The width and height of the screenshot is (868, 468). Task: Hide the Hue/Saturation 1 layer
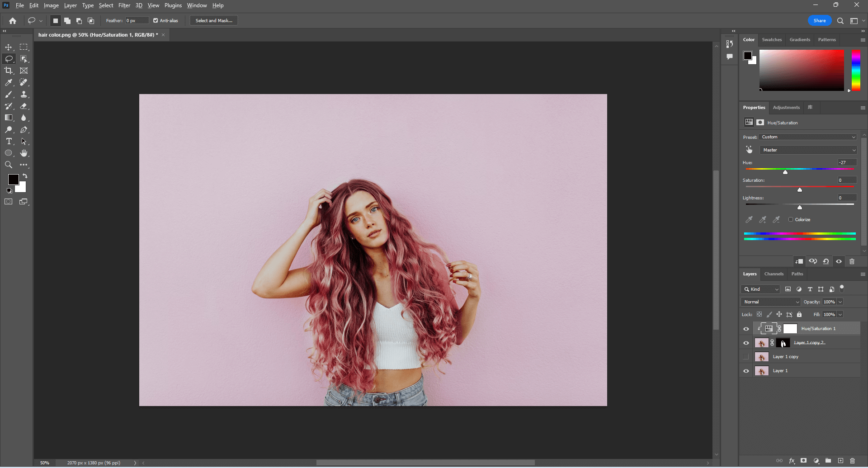[746, 329]
